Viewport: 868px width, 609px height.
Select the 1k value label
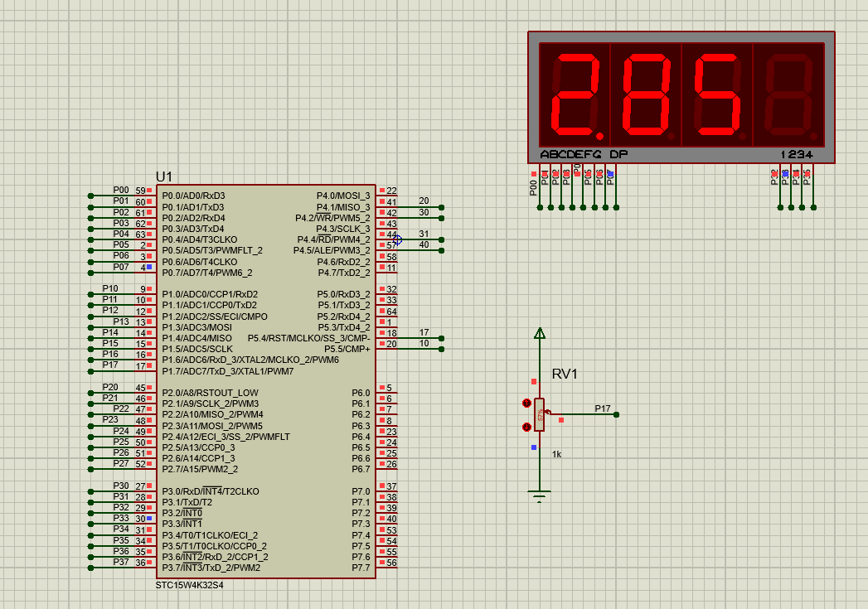557,454
